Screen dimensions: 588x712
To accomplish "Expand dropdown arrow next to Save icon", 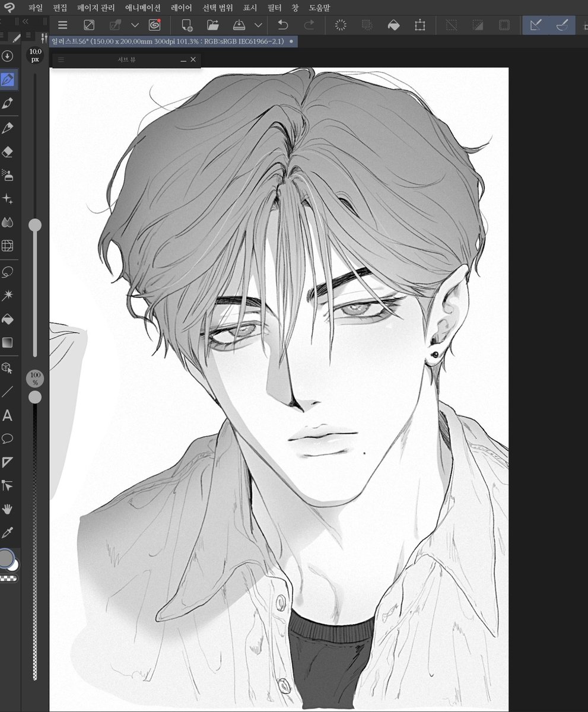I will pyautogui.click(x=258, y=25).
